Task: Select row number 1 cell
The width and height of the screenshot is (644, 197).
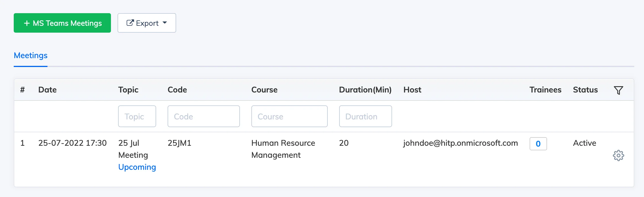Action: click(22, 143)
